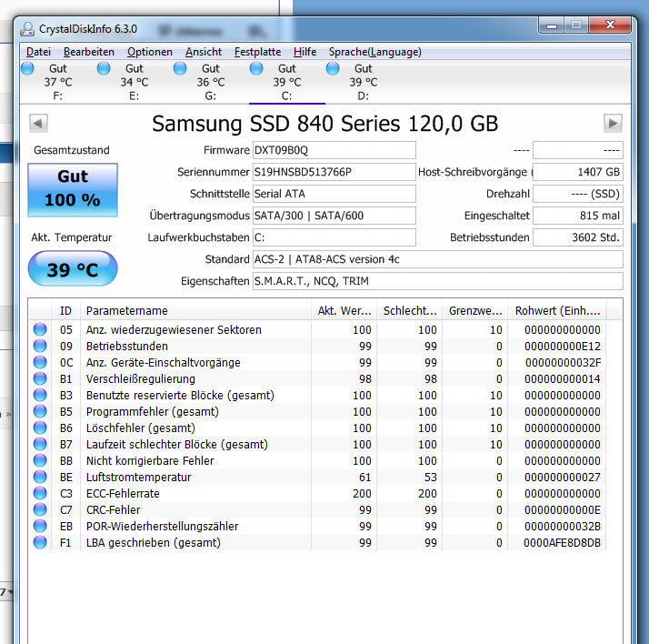649x644 pixels.
Task: Click raw value 0000AFE8D8DB
Action: point(562,542)
